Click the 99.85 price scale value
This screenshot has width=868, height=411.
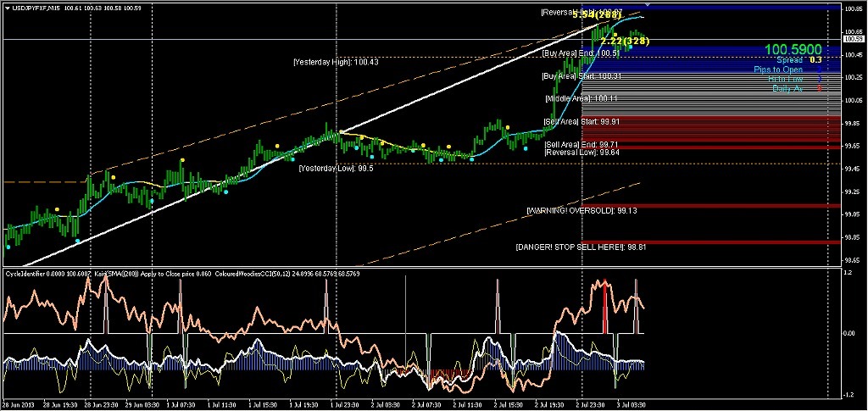tap(852, 124)
